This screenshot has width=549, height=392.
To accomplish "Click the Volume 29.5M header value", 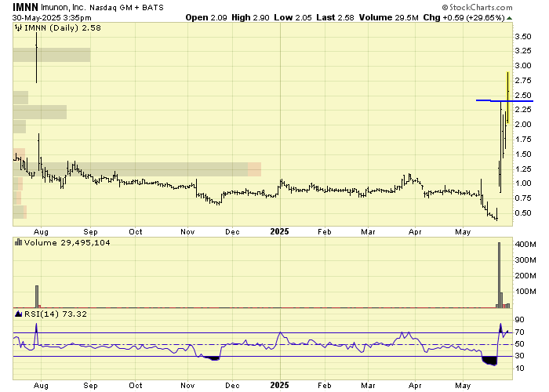I will coord(389,17).
